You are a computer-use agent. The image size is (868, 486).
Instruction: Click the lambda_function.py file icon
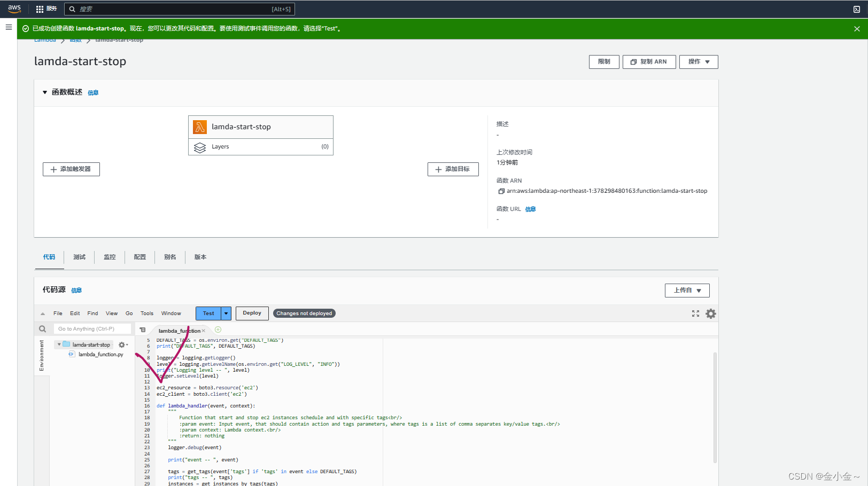[72, 354]
